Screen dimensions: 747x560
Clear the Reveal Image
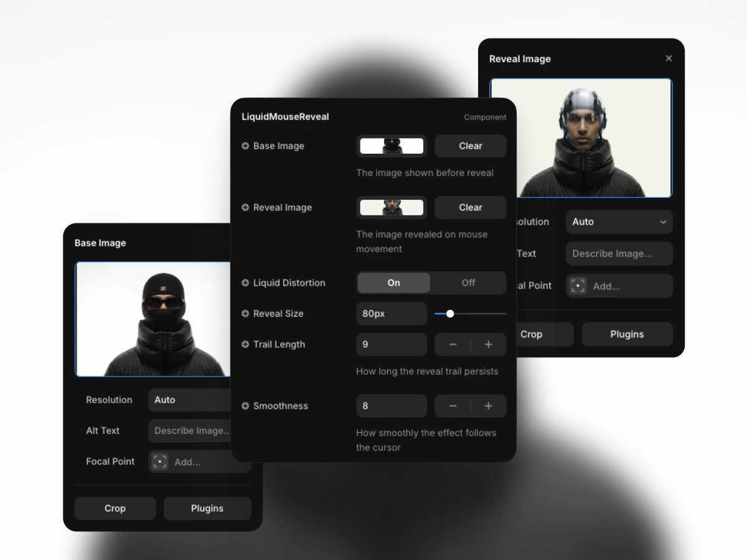tap(471, 208)
